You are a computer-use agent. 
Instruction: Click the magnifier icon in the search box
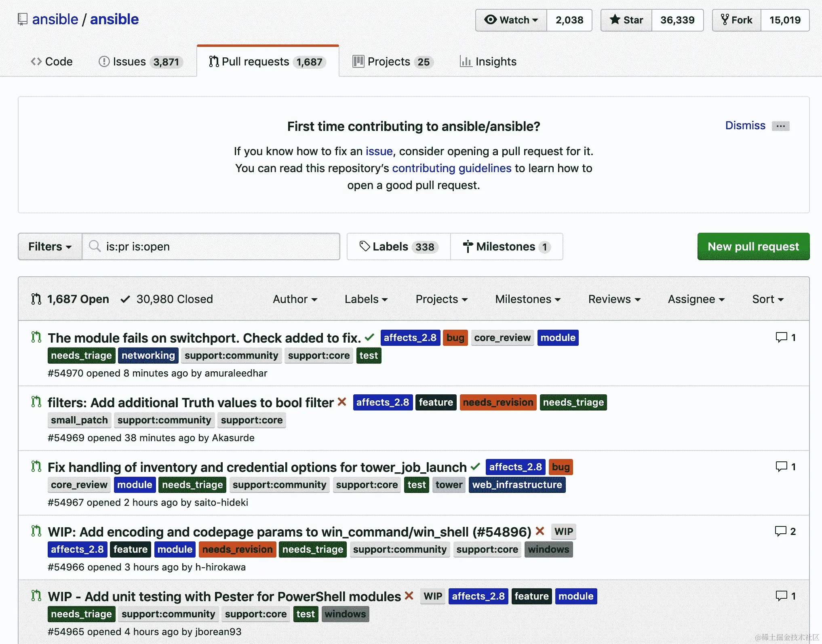(x=95, y=246)
